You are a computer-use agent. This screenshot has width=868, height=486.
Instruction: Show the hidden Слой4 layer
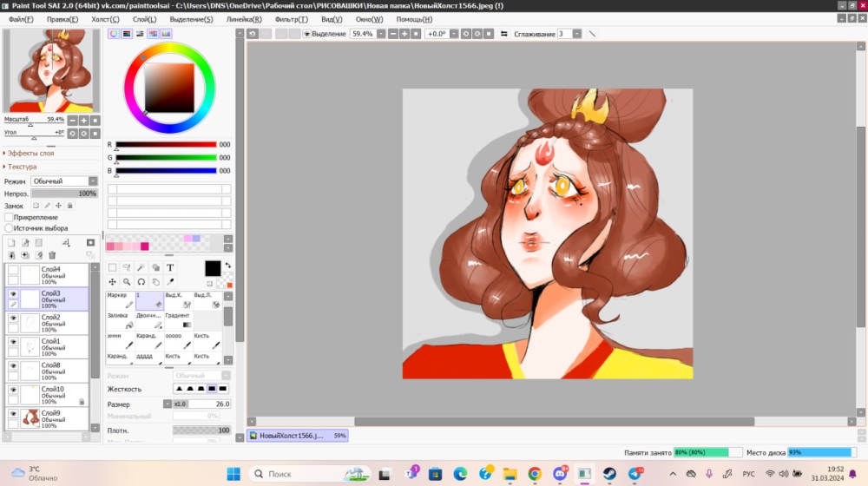point(13,270)
